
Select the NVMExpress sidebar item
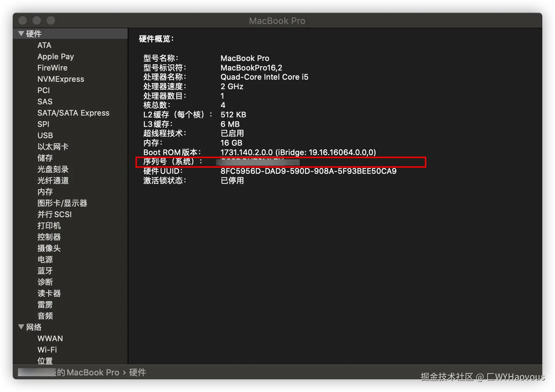[x=61, y=79]
